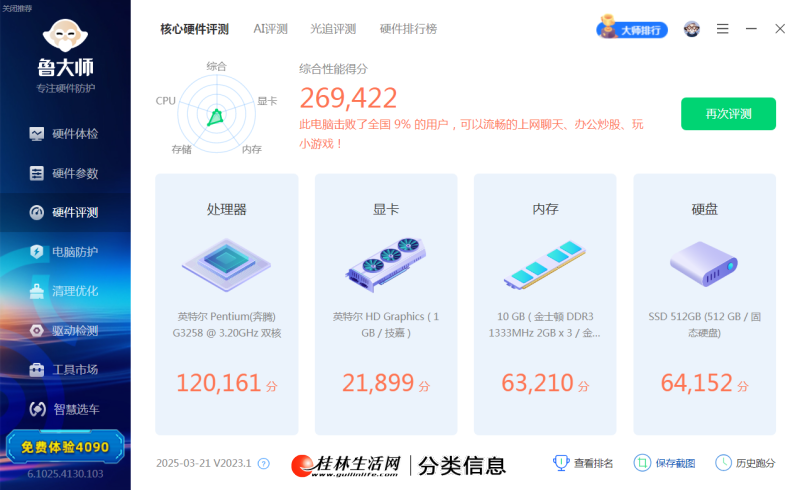Click the 处理器 CPU chip icon
The height and width of the screenshot is (490, 800).
click(x=227, y=264)
